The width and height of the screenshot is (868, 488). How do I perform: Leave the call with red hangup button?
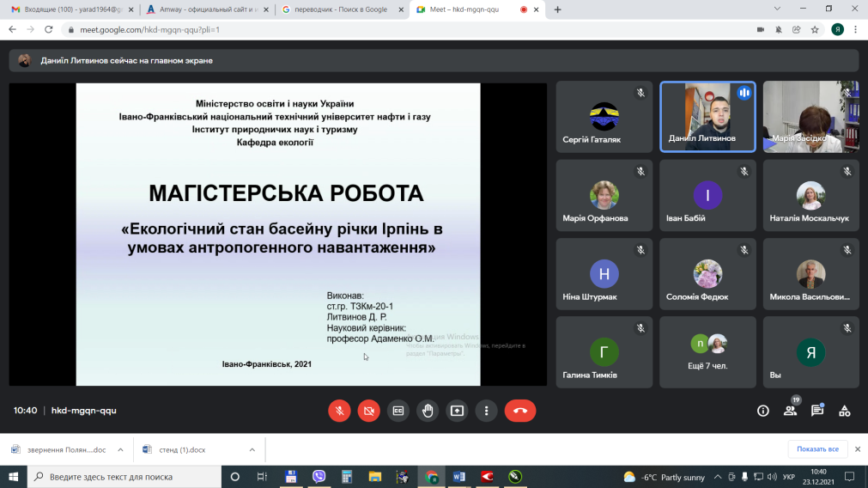point(519,411)
